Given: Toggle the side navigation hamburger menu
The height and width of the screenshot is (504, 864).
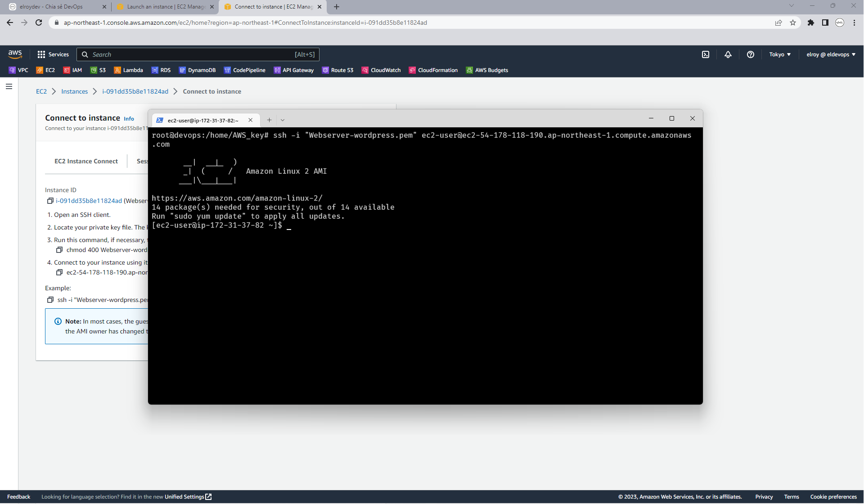Looking at the screenshot, I should point(9,86).
